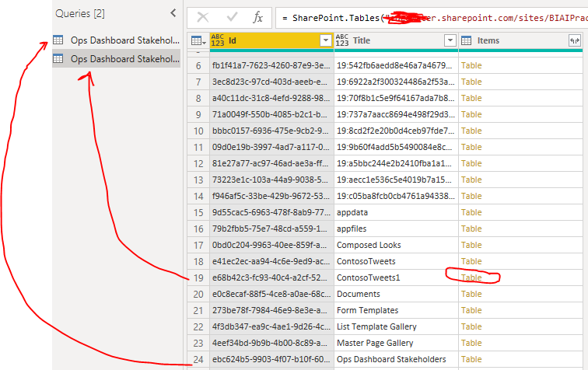Select the Items column header
The height and width of the screenshot is (370, 588).
coord(520,40)
